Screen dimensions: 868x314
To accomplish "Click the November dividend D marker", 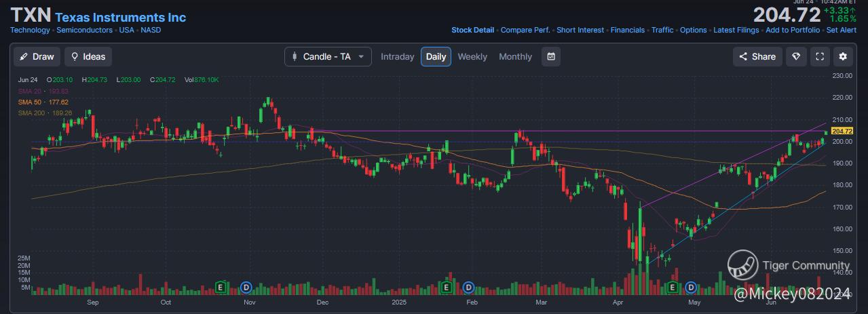I will tap(246, 288).
